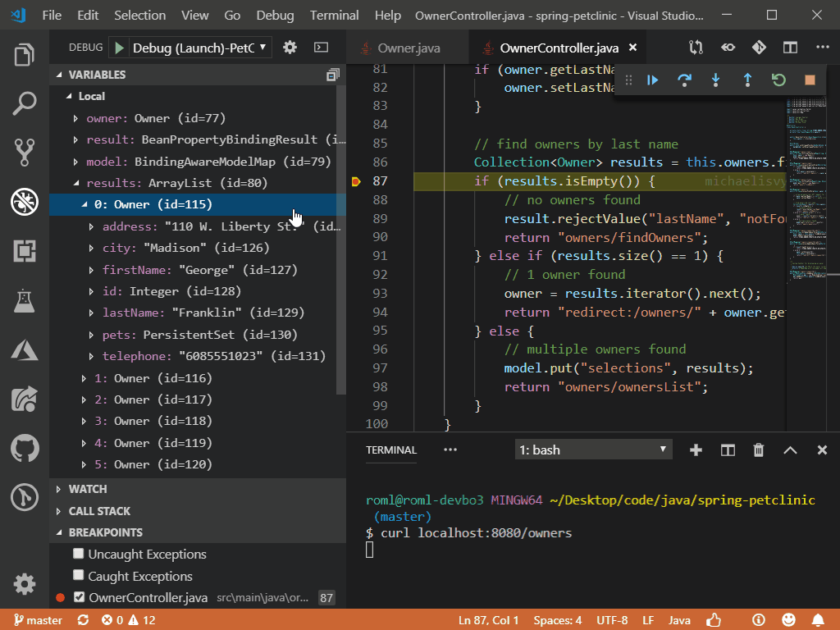
Task: Step Over the current line in debugger
Action: pyautogui.click(x=684, y=80)
